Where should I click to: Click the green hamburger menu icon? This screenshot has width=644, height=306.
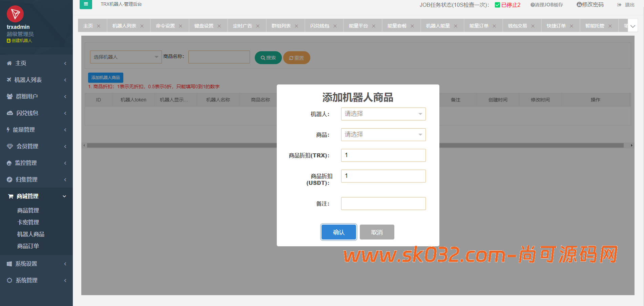click(86, 5)
